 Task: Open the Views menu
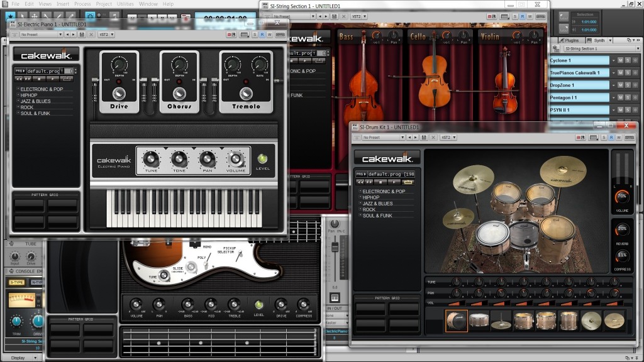click(45, 4)
